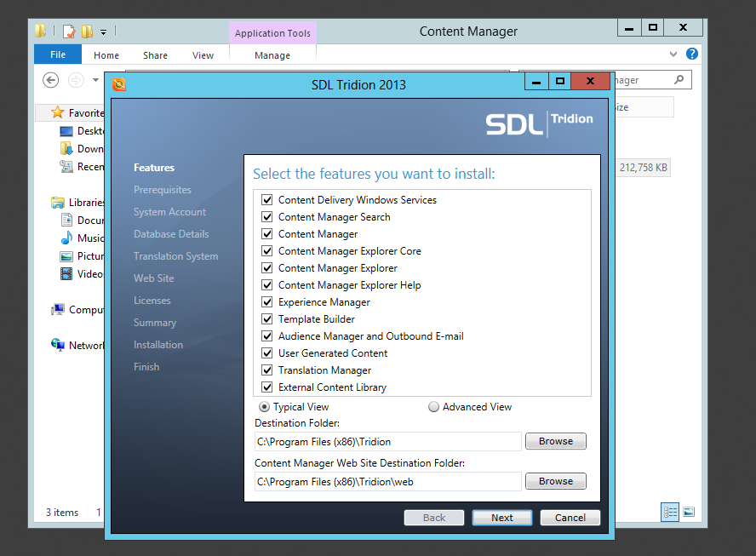Expand the Explorer ribbon with the chevron
Viewport: 756px width, 556px height.
675,54
